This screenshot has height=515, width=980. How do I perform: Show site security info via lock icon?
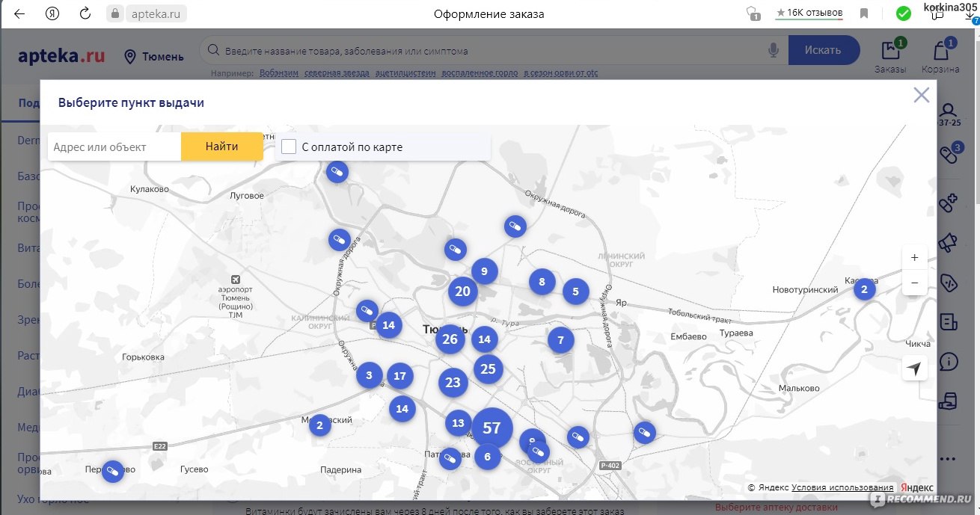(114, 13)
